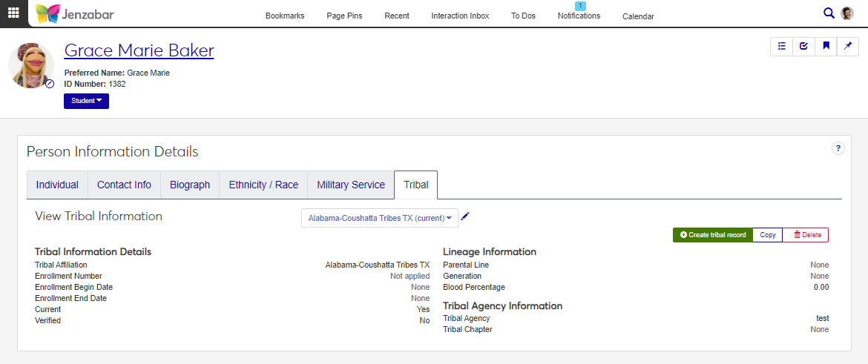868x364 pixels.
Task: Open the user account avatar menu
Action: [847, 13]
